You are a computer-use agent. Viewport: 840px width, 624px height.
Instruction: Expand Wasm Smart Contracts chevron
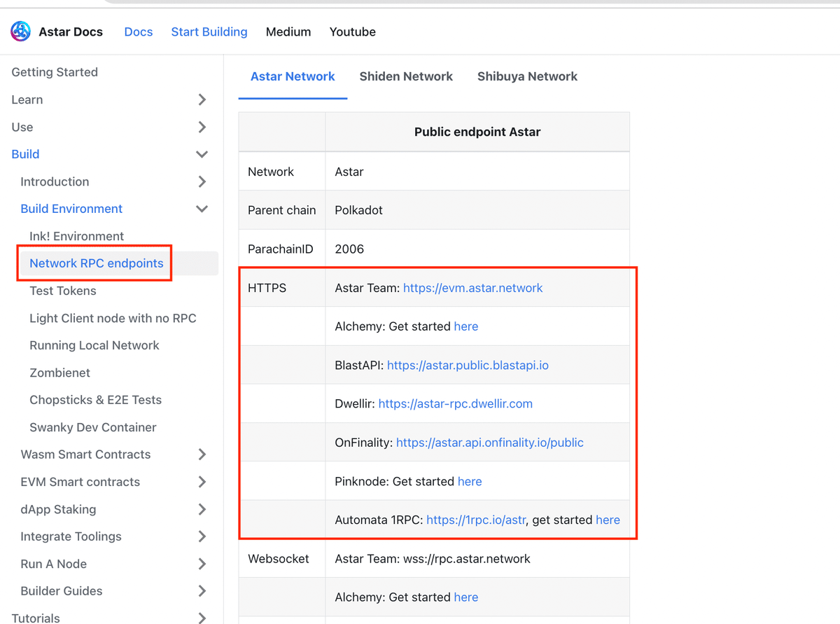[202, 455]
